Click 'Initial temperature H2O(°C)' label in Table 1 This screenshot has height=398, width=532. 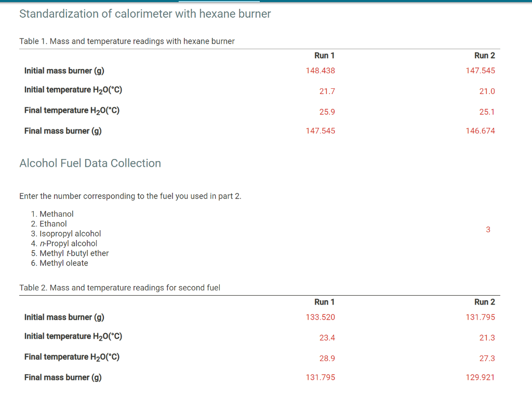73,90
